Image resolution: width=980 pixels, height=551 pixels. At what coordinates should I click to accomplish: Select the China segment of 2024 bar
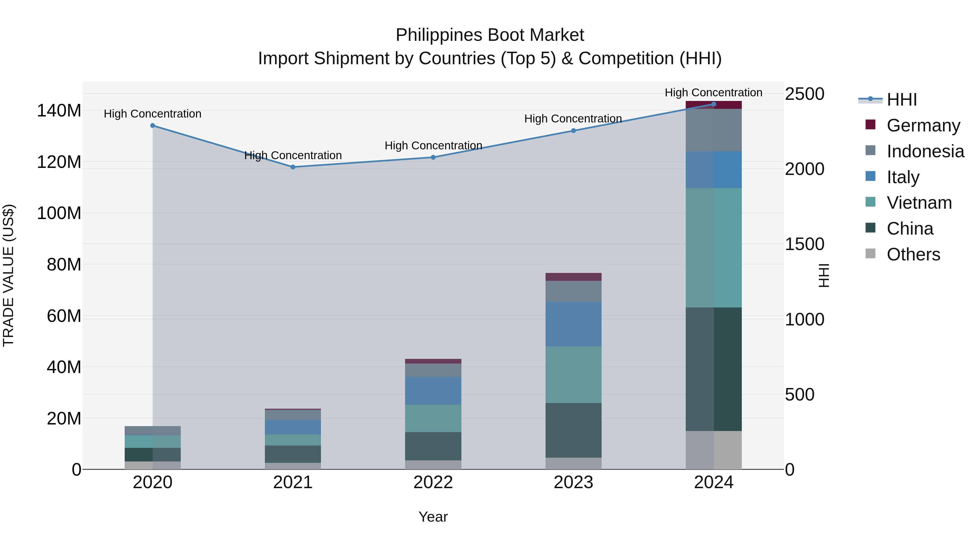click(714, 369)
